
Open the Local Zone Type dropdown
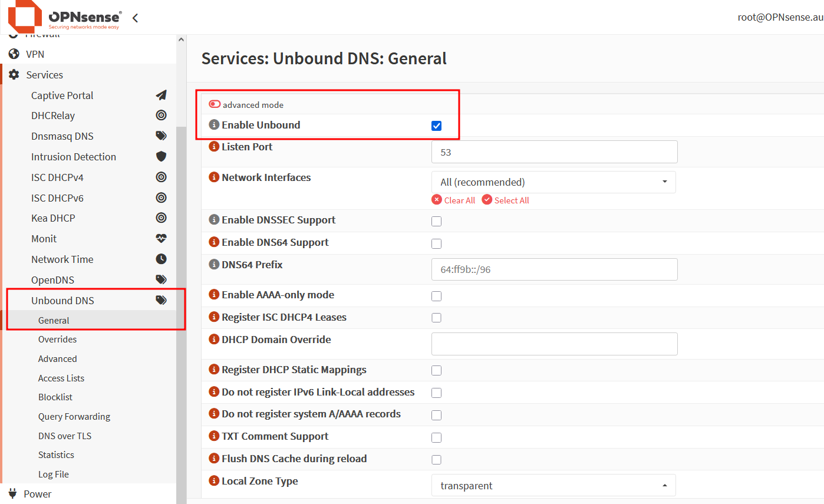[x=553, y=486]
